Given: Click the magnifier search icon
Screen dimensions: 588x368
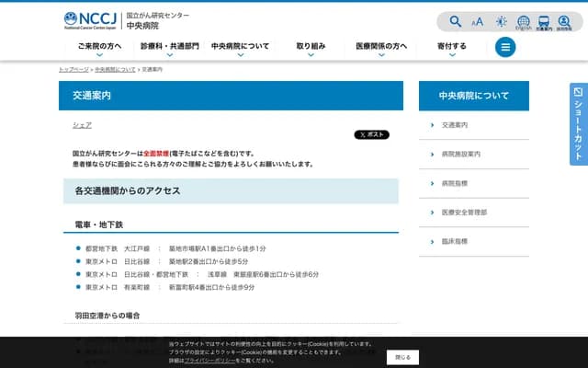Looking at the screenshot, I should tap(456, 21).
